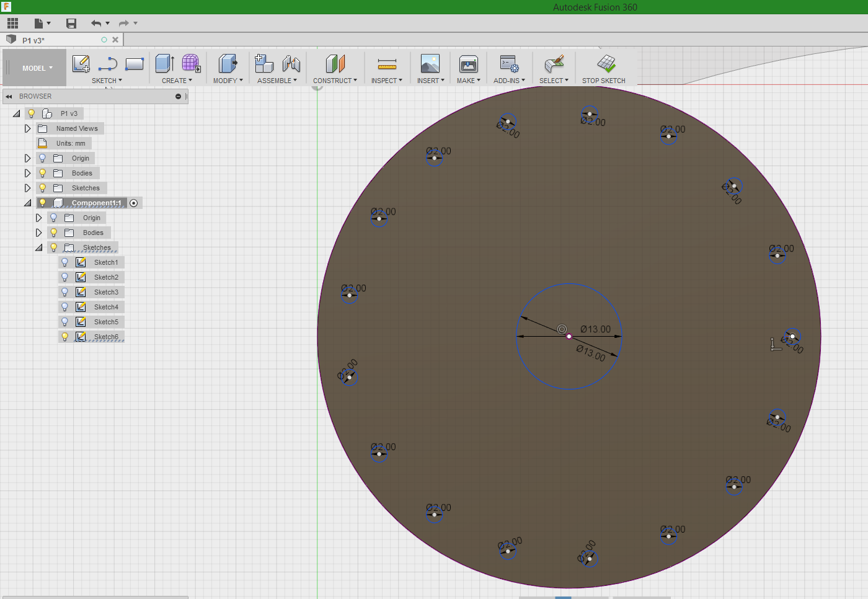Expand the top-level Sketches folder
Image resolution: width=868 pixels, height=599 pixels.
click(x=27, y=188)
